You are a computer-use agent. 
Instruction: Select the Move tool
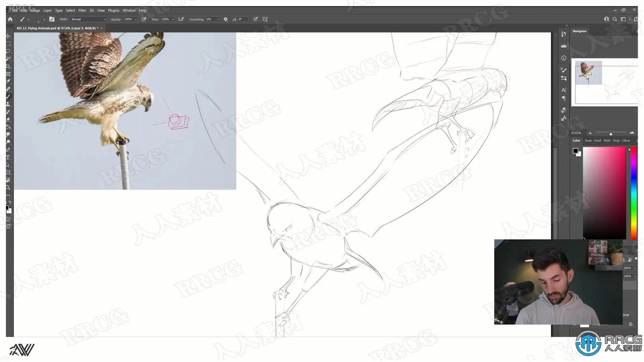click(x=8, y=36)
